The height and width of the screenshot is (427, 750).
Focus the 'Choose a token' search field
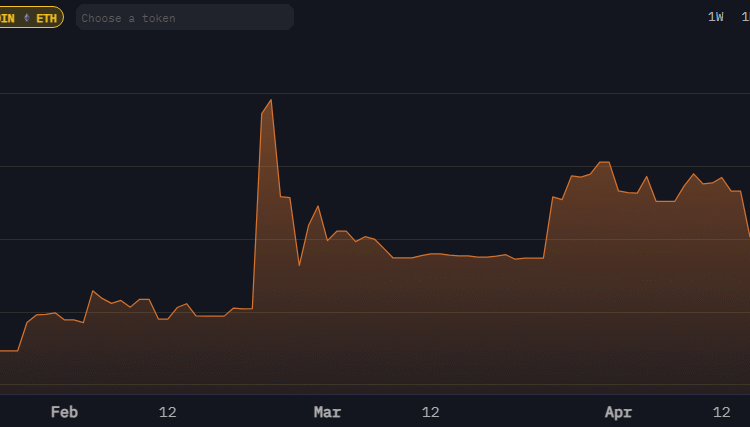point(185,18)
